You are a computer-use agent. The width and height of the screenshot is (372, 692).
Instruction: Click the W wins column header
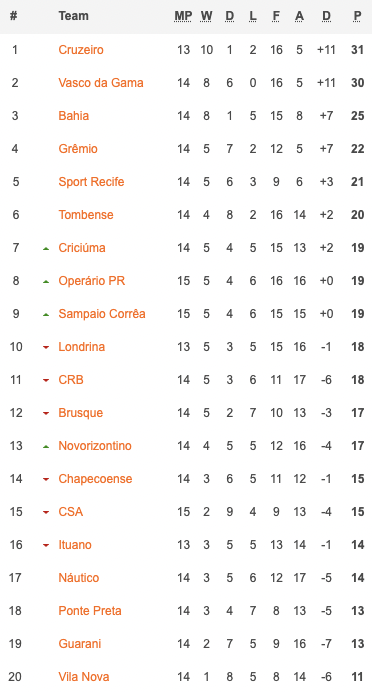click(206, 16)
